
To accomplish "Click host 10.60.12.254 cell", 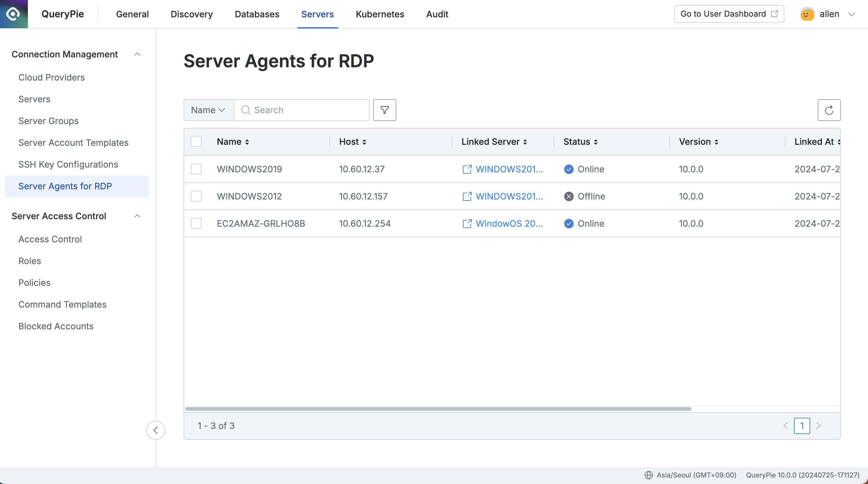I will coord(365,224).
